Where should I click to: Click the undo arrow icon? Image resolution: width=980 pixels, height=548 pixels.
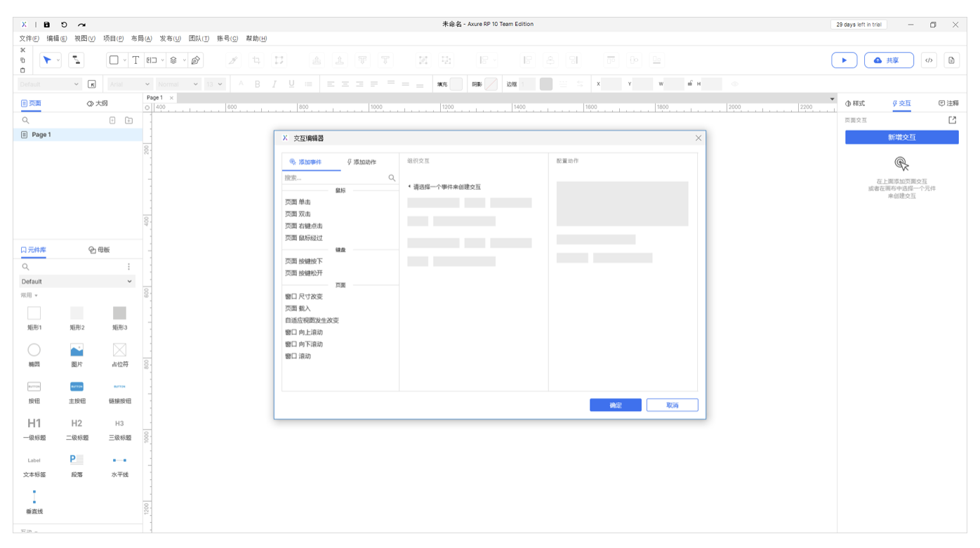pos(64,25)
